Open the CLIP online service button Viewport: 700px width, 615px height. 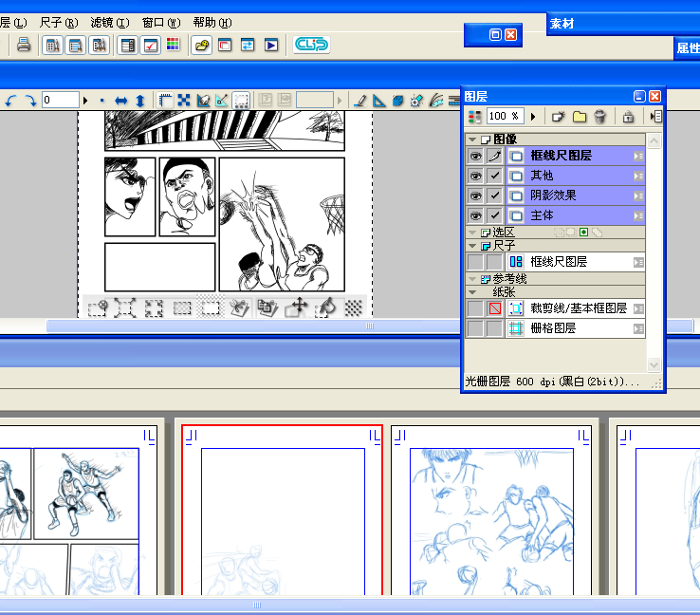coord(312,45)
